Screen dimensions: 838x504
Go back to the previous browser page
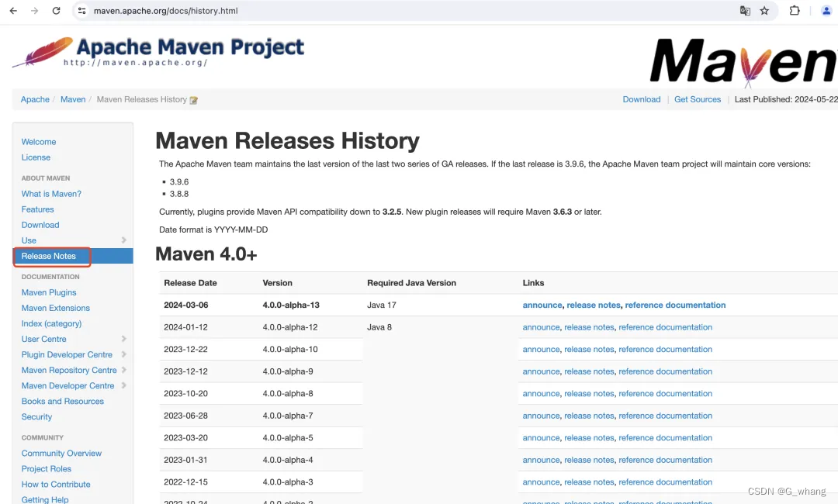click(x=13, y=11)
